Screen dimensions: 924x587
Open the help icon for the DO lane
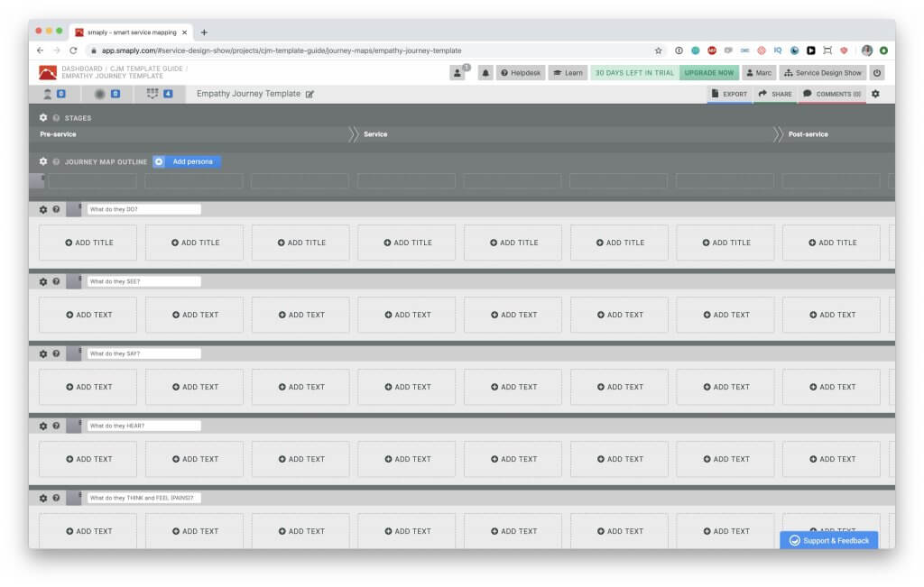coord(55,209)
